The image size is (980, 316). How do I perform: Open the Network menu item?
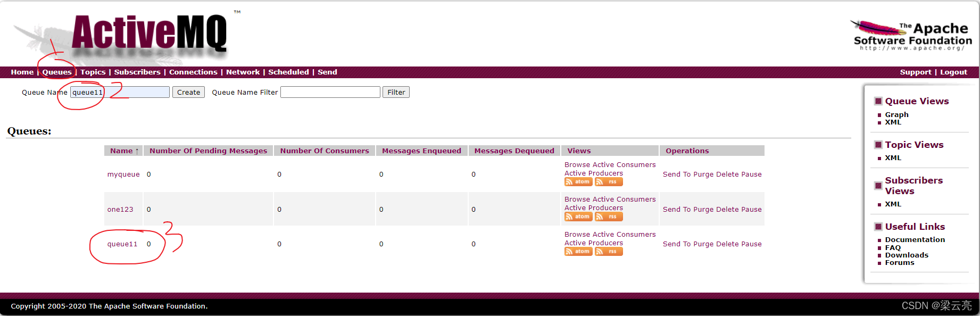coord(243,72)
